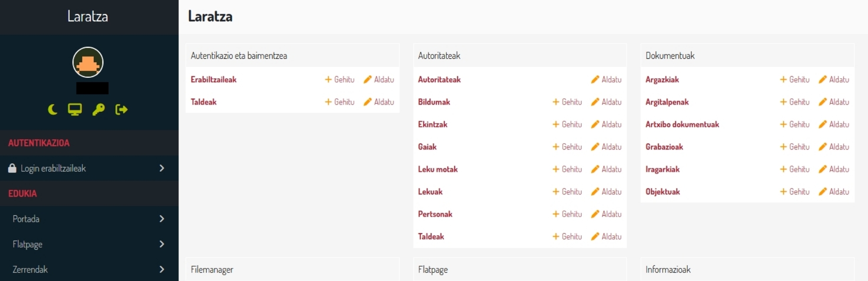Click the Dokumentuak section header
The height and width of the screenshot is (281, 868).
670,56
